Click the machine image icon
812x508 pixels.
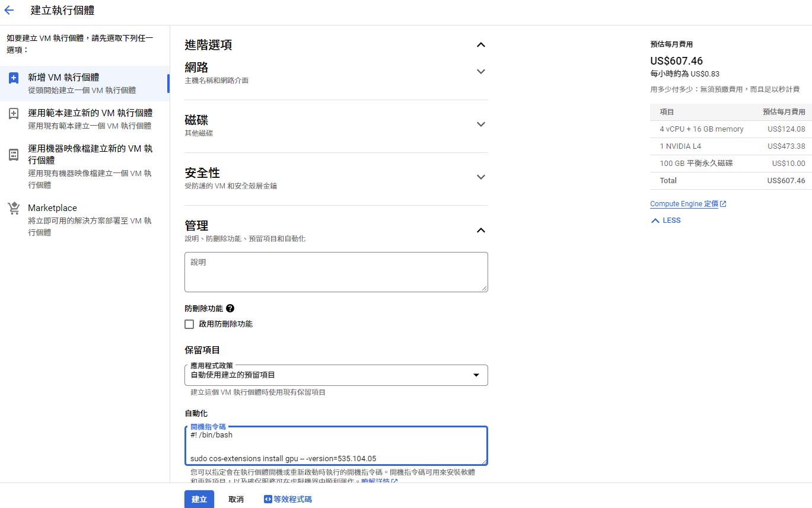[x=14, y=155]
